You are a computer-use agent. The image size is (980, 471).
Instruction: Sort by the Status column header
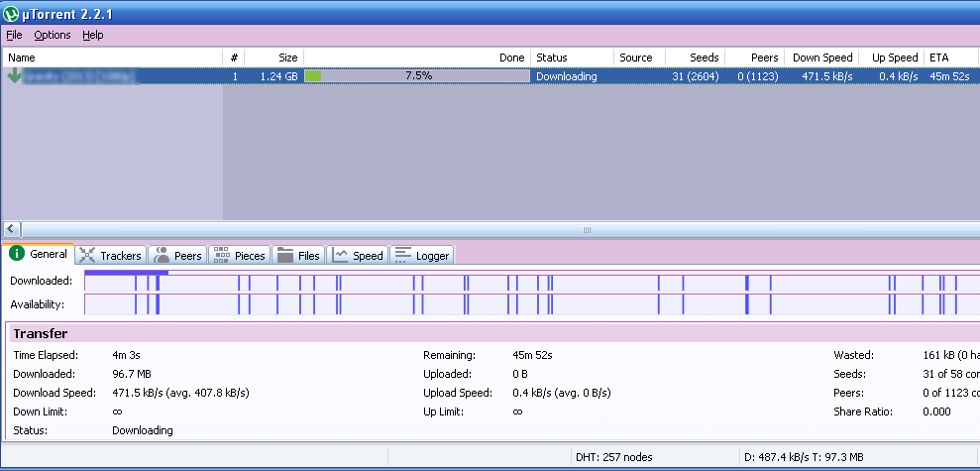[x=572, y=58]
